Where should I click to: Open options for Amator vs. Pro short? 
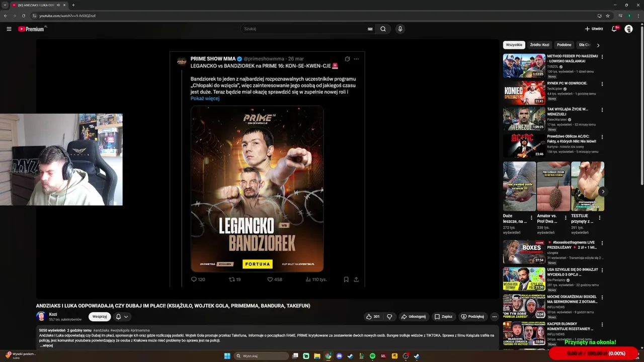[x=566, y=218]
